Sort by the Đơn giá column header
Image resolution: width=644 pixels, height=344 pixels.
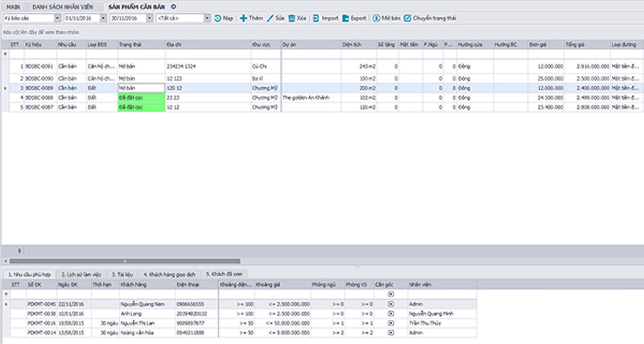point(546,44)
